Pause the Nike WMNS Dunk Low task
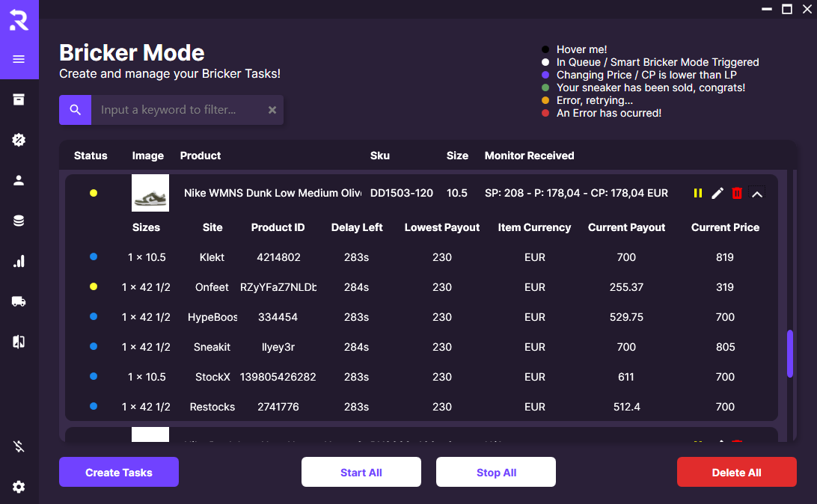This screenshot has height=504, width=817. (698, 193)
